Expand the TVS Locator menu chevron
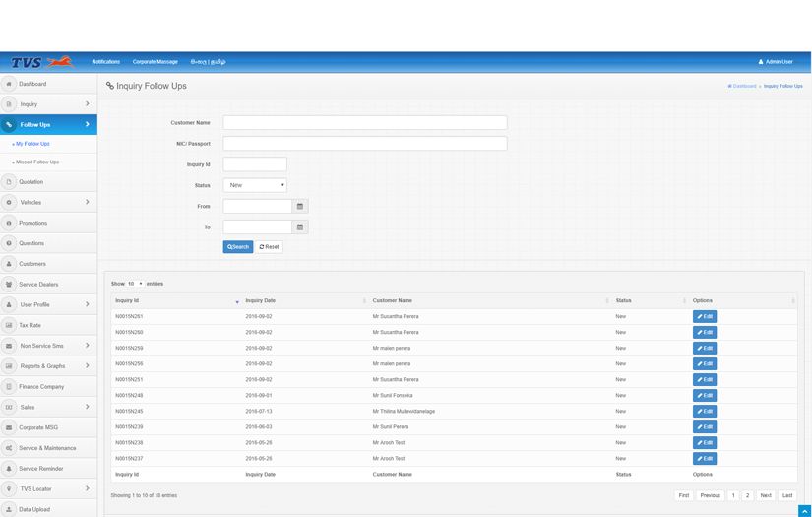Screen dimensions: 812x517 [87, 488]
